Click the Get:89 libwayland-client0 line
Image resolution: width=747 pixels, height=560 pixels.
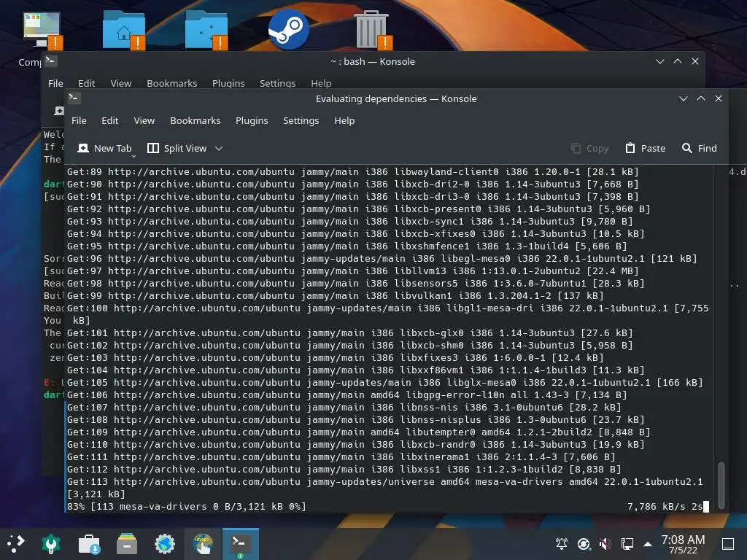[352, 172]
